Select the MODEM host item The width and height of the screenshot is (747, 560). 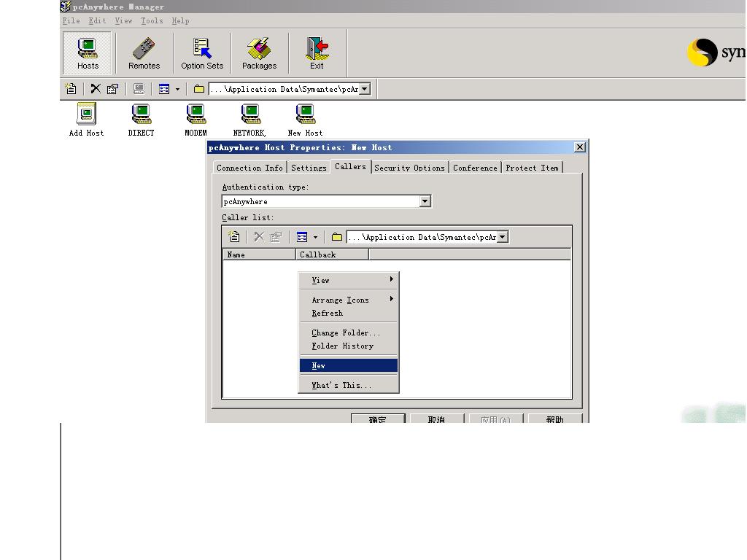tap(196, 120)
